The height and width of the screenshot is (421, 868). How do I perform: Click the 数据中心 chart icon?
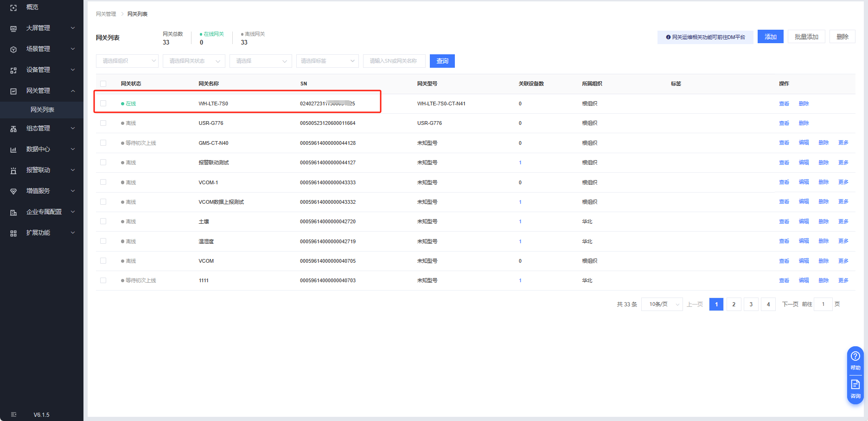tap(13, 149)
